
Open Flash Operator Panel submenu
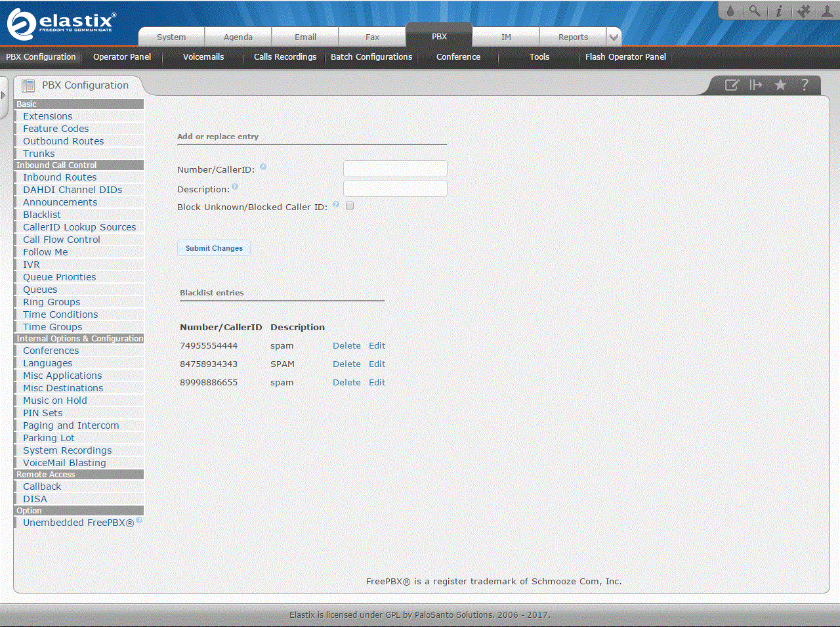[x=625, y=56]
